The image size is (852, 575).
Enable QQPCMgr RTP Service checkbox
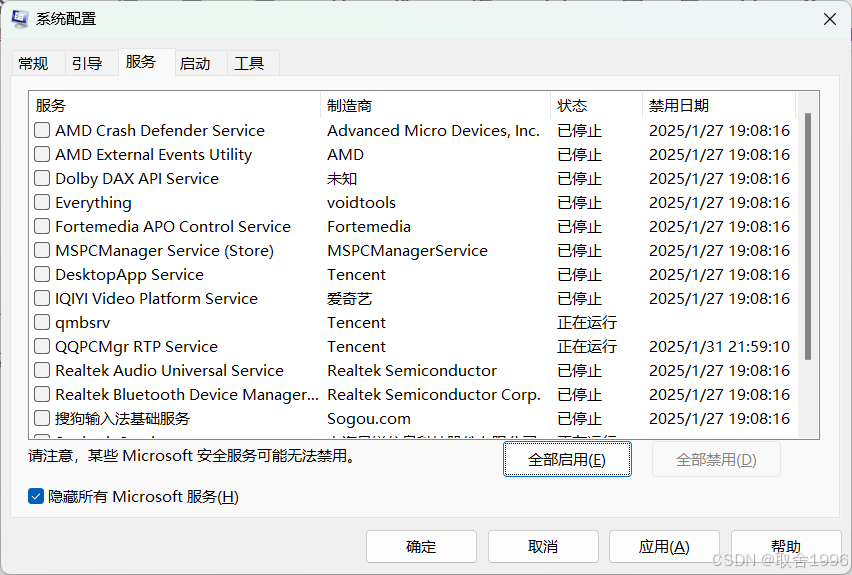(x=42, y=346)
